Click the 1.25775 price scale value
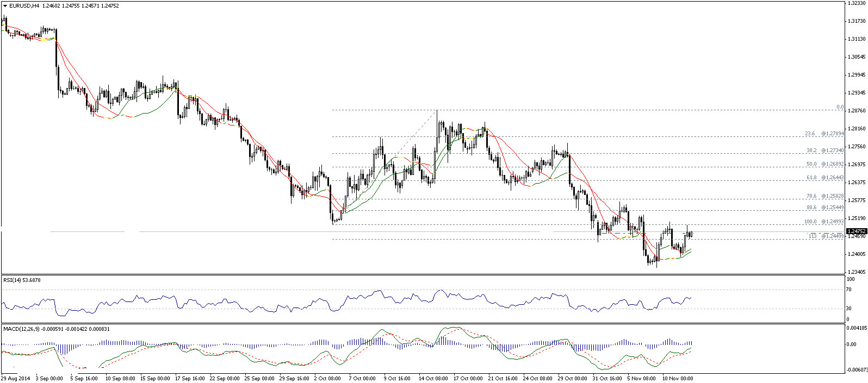Screen dimensions: 868x383 point(857,200)
